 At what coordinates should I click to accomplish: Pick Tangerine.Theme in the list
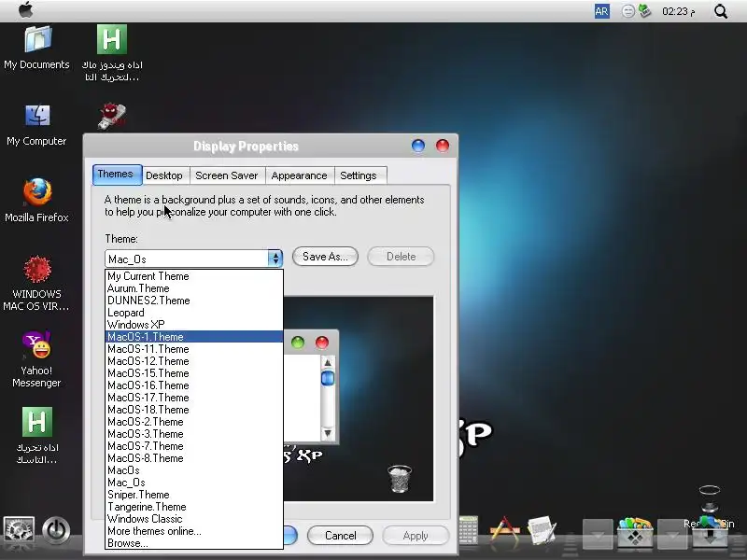click(194, 507)
